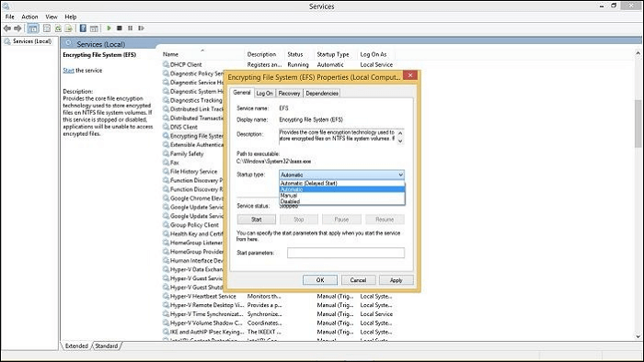This screenshot has width=644, height=362.
Task: Close the EFS Properties dialog
Action: 410,75
